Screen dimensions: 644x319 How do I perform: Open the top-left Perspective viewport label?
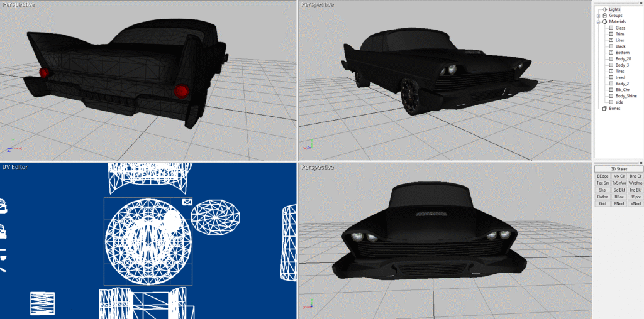click(x=17, y=4)
